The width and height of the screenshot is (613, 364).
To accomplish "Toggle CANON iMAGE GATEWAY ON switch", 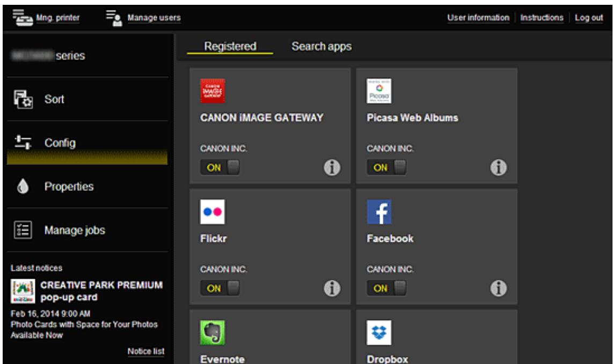I will tap(220, 168).
